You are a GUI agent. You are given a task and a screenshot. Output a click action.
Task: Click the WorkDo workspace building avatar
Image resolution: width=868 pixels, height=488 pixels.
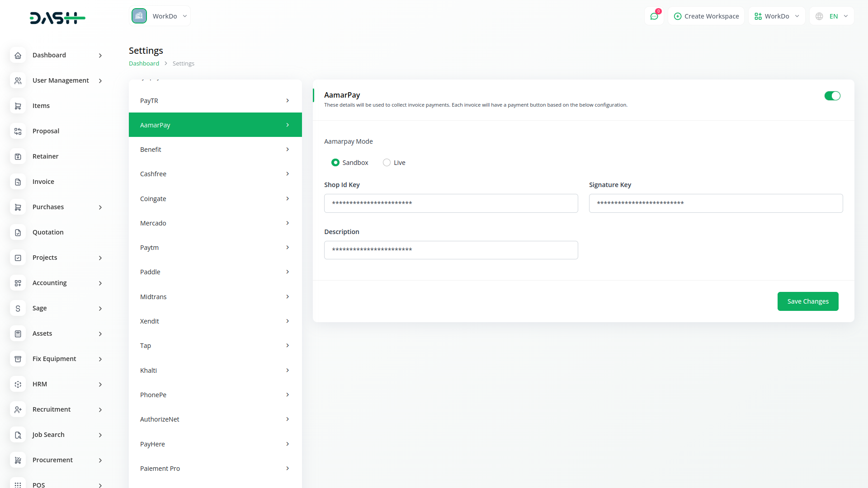point(139,16)
